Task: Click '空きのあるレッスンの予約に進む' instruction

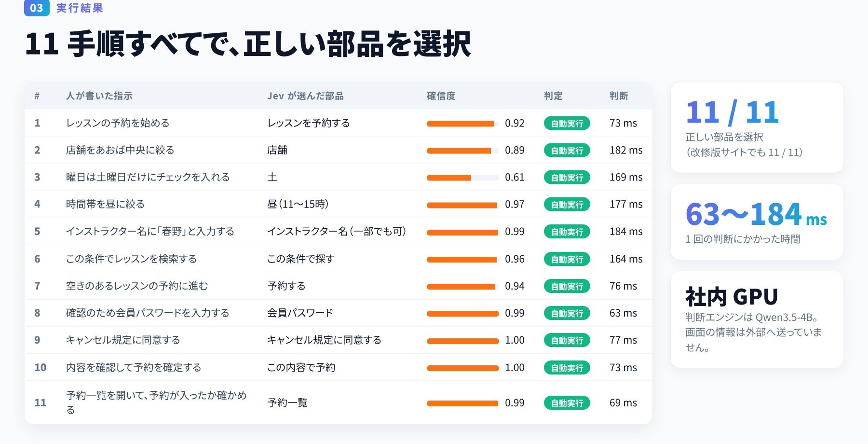Action: (137, 286)
